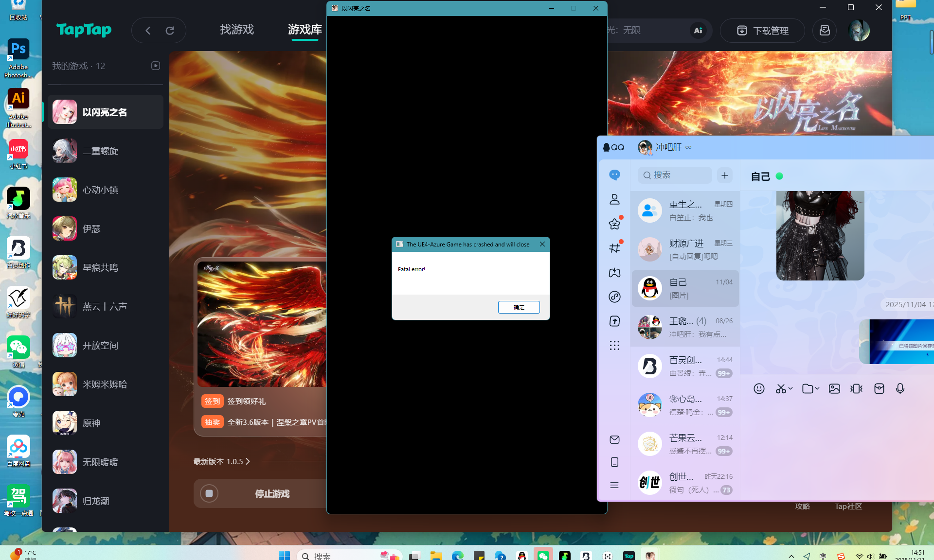Viewport: 934px width, 560px height.
Task: Select 原神 in game list
Action: 106,423
